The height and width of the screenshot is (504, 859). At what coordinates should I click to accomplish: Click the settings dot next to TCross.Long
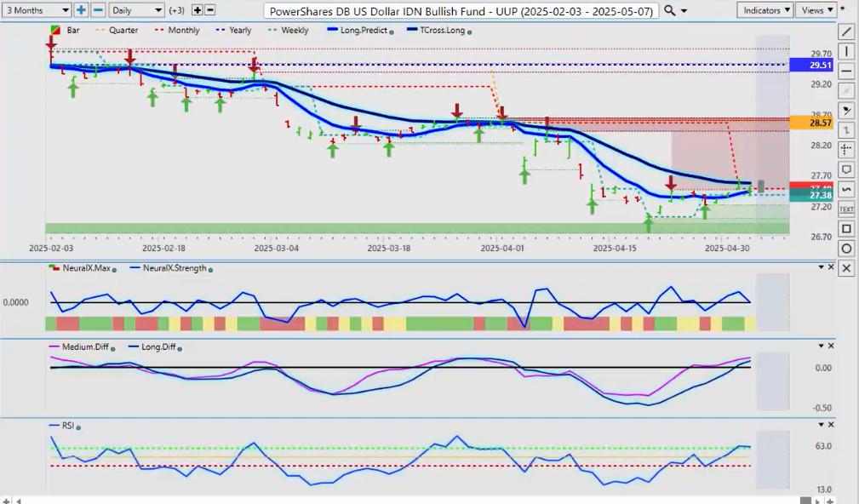pos(469,31)
